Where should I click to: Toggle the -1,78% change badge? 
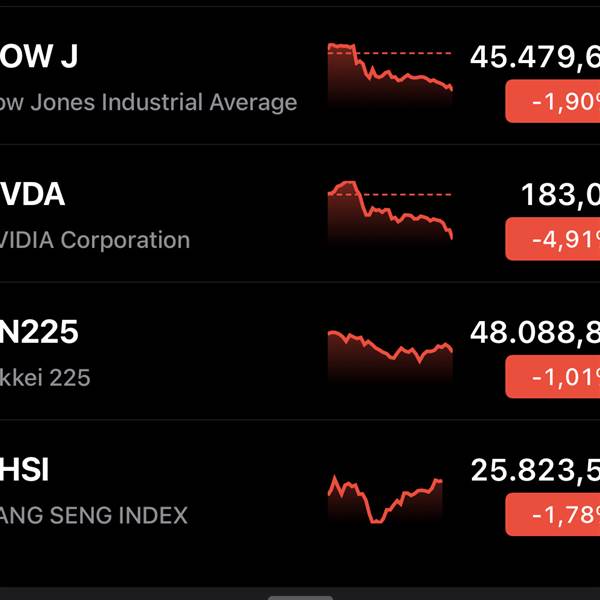pyautogui.click(x=553, y=515)
